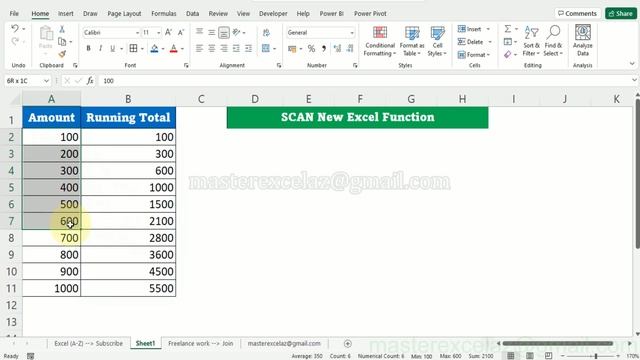Viewport: 640px width, 360px height.
Task: Click the Paste clipboard icon
Action: click(x=46, y=34)
